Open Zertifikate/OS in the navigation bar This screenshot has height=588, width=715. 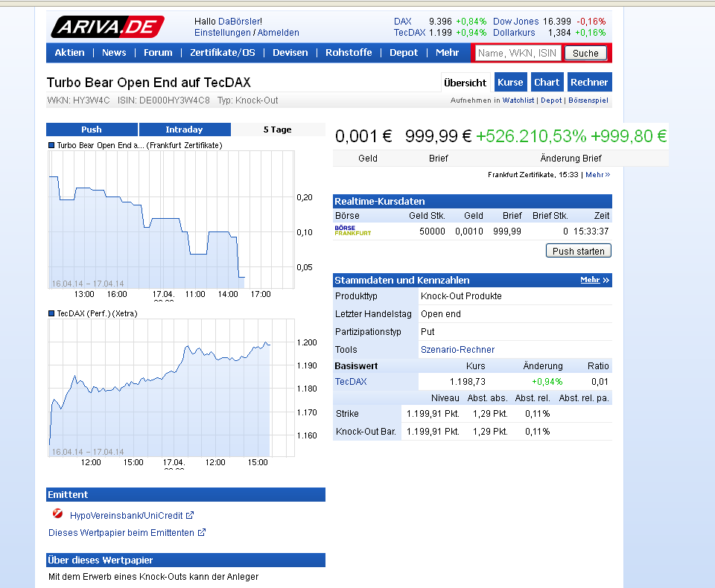pyautogui.click(x=223, y=52)
